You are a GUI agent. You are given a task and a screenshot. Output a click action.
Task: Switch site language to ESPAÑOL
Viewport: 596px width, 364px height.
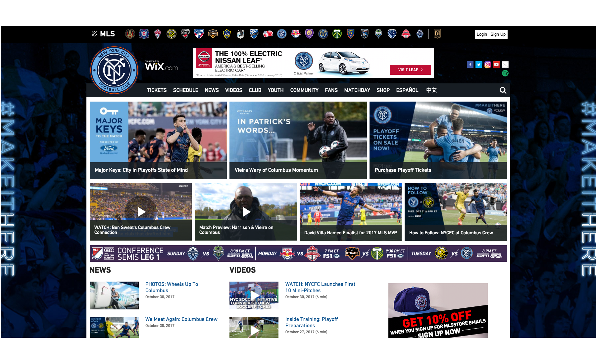point(407,90)
